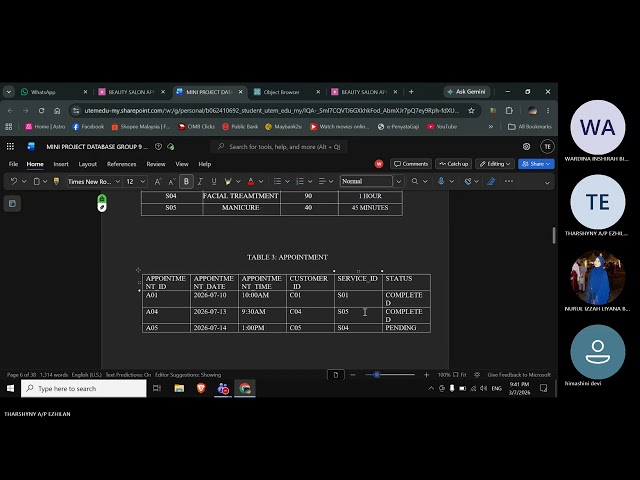Toggle Italic formatting
The width and height of the screenshot is (640, 480).
point(200,181)
